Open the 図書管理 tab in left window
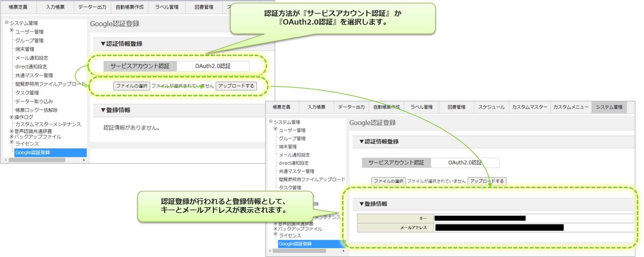Screen dimensions: 644x257 204,7
